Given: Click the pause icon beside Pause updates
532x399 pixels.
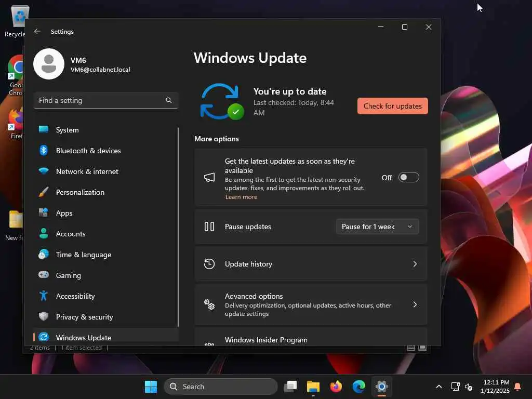Looking at the screenshot, I should pyautogui.click(x=209, y=227).
